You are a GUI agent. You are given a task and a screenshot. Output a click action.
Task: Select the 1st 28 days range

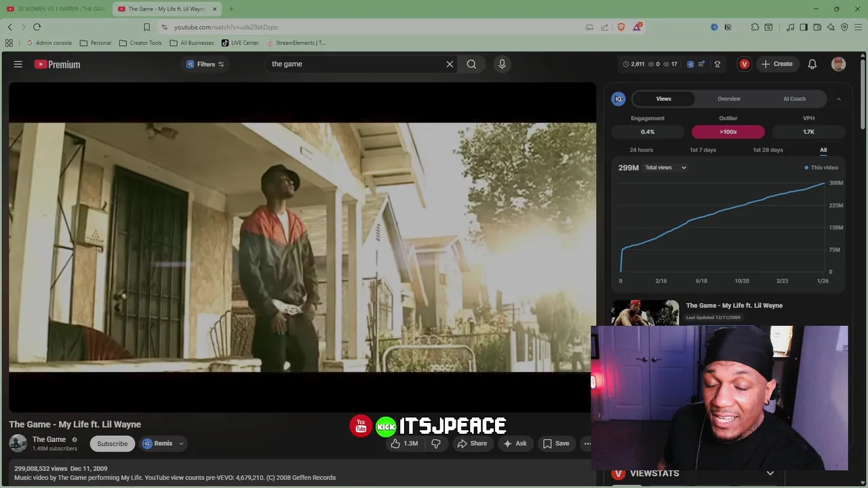[768, 150]
